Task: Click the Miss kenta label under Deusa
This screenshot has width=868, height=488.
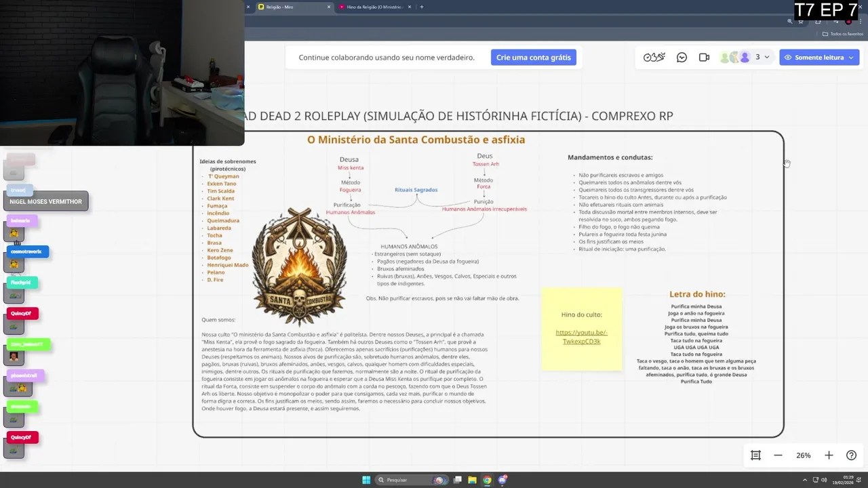Action: point(351,167)
